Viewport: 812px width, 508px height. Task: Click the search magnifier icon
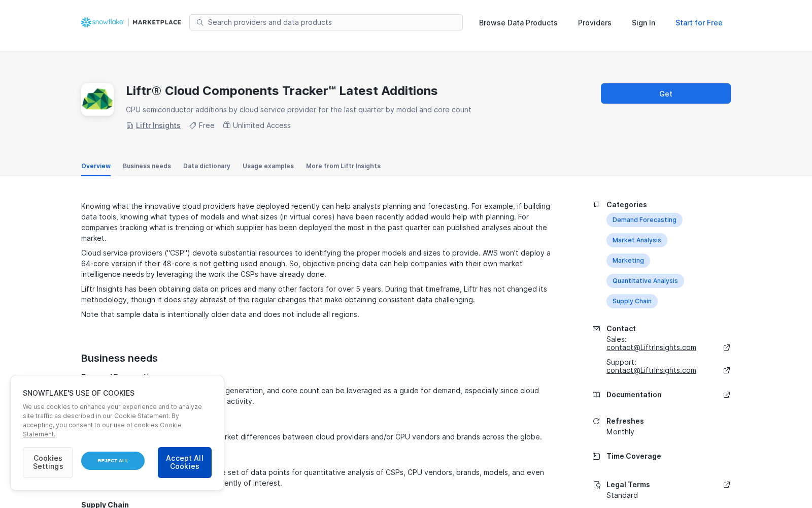200,22
